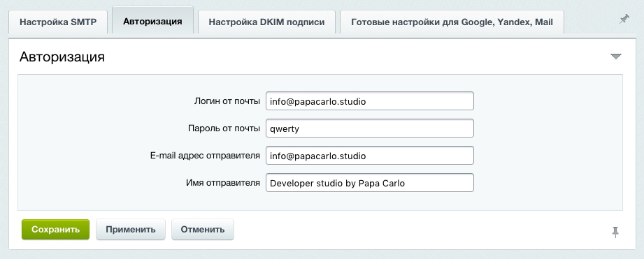Focus the Имя отправителя text box
Image resolution: width=644 pixels, height=259 pixels.
(370, 183)
